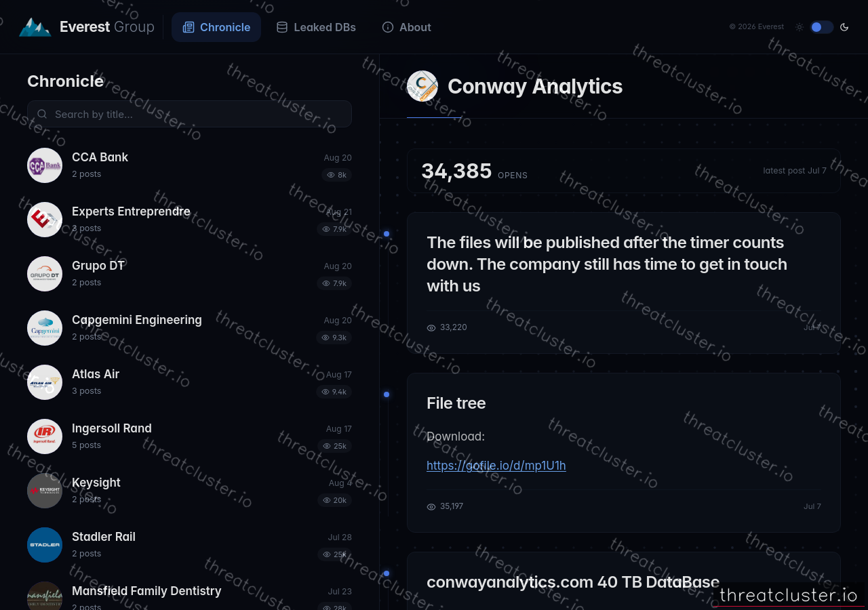Open the conwayanalytics.com 40 TB DataBase post
The height and width of the screenshot is (610, 868).
(x=573, y=582)
